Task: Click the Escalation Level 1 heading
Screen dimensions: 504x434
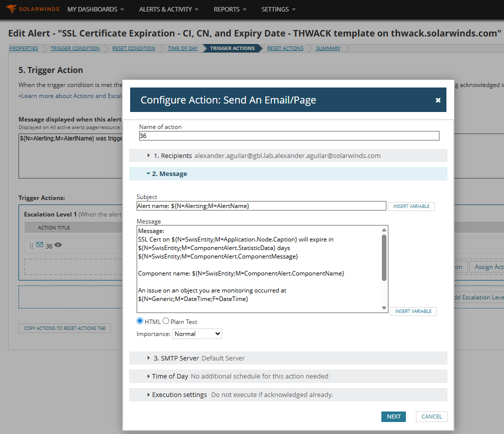Action: coord(51,214)
